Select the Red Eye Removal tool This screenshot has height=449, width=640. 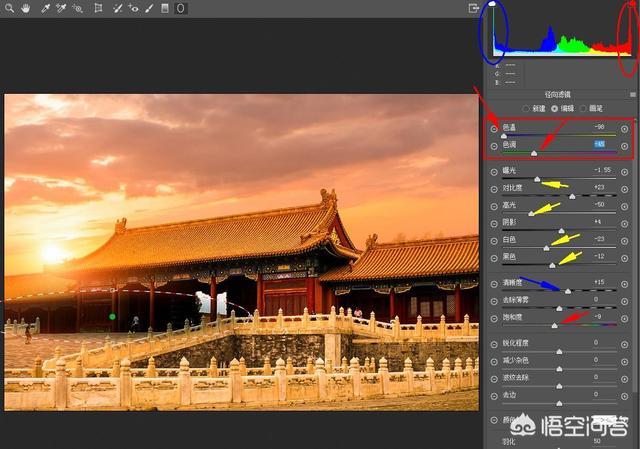coord(133,8)
